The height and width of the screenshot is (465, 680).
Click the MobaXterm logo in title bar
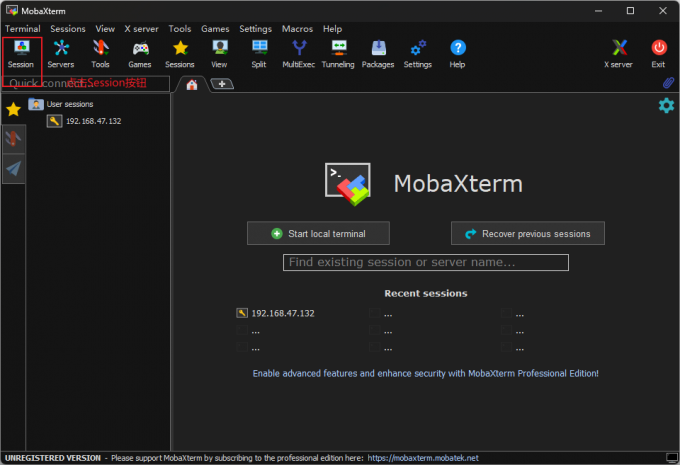tap(11, 10)
